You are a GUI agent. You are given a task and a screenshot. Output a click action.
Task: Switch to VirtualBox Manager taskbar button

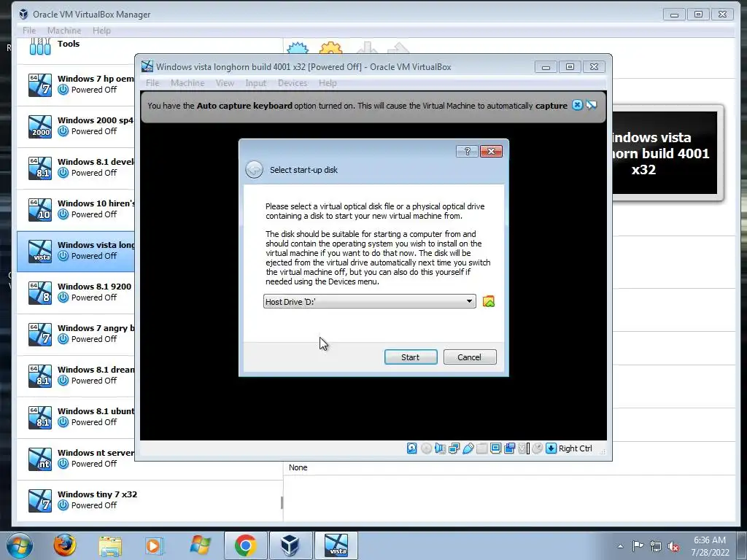tap(290, 545)
